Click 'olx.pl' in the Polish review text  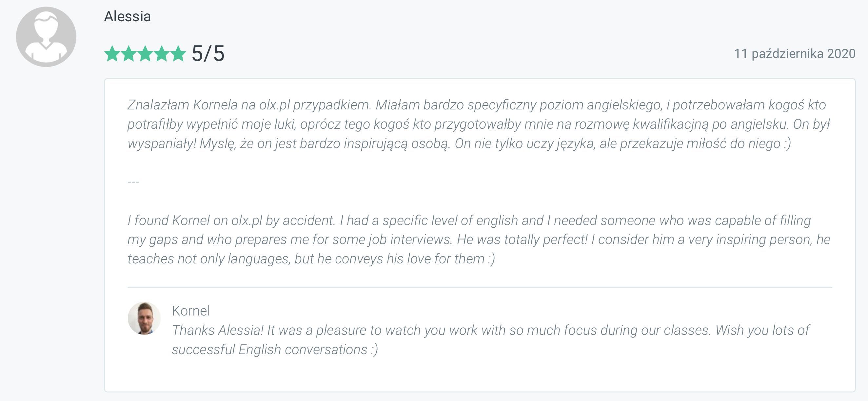[x=275, y=105]
